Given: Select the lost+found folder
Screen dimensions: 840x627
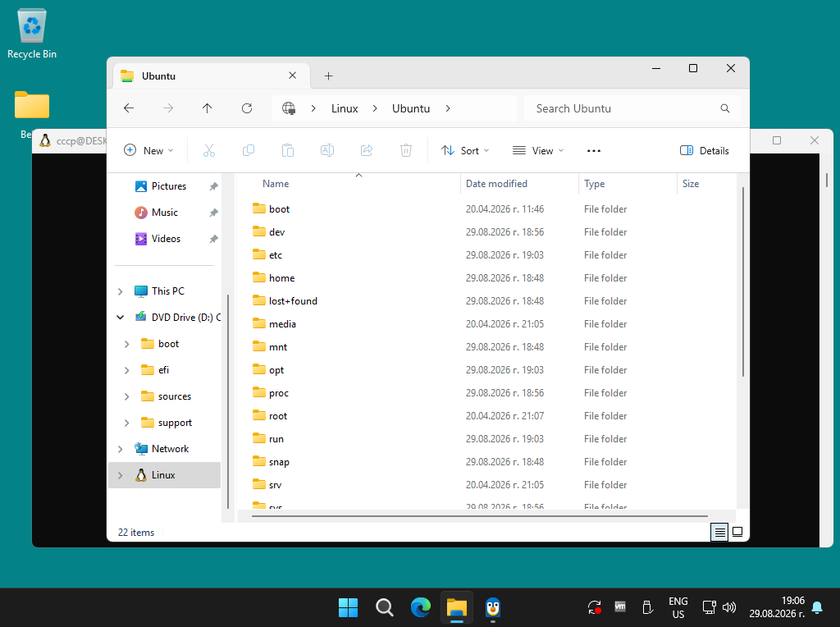Looking at the screenshot, I should 293,301.
